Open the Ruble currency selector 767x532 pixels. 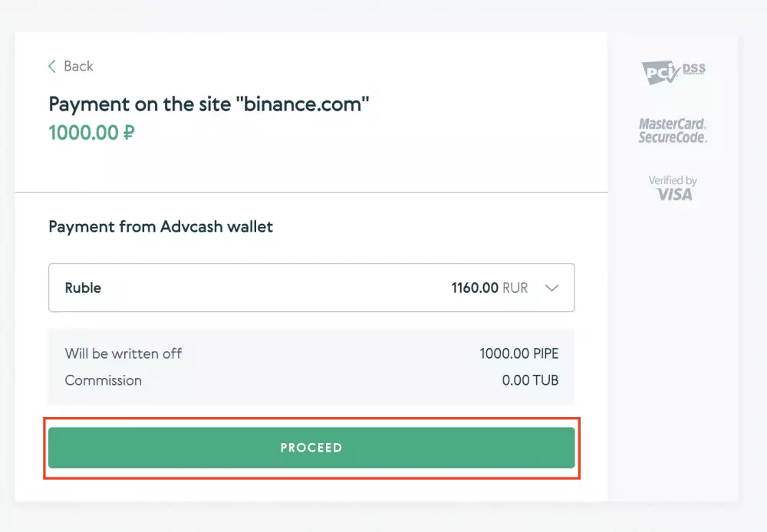(x=311, y=287)
